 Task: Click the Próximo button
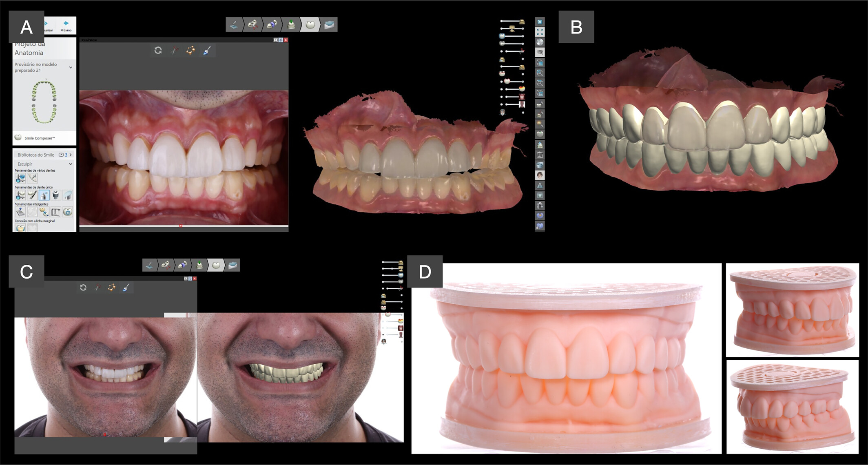point(66,26)
